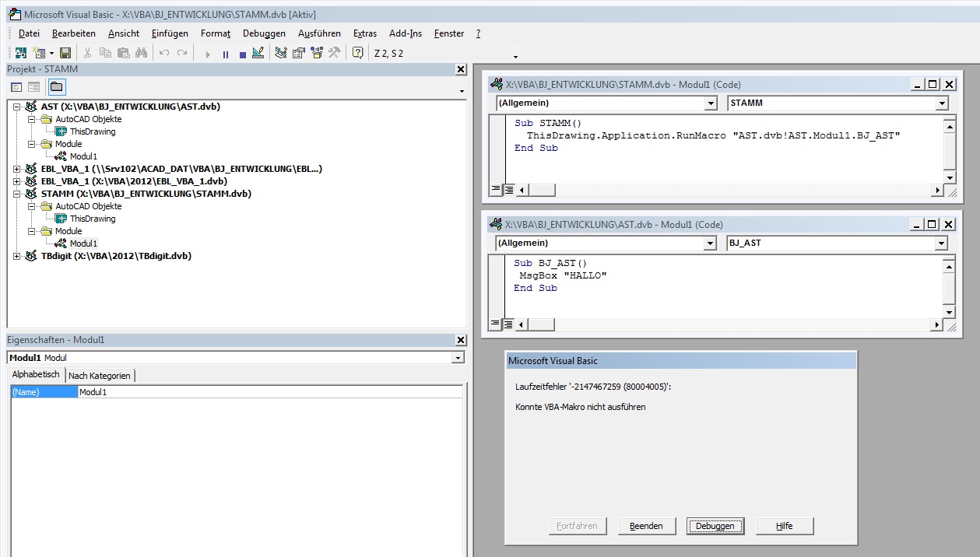Click the Visual Basic Help question mark icon
Image resolution: width=980 pixels, height=557 pixels.
pos(357,53)
